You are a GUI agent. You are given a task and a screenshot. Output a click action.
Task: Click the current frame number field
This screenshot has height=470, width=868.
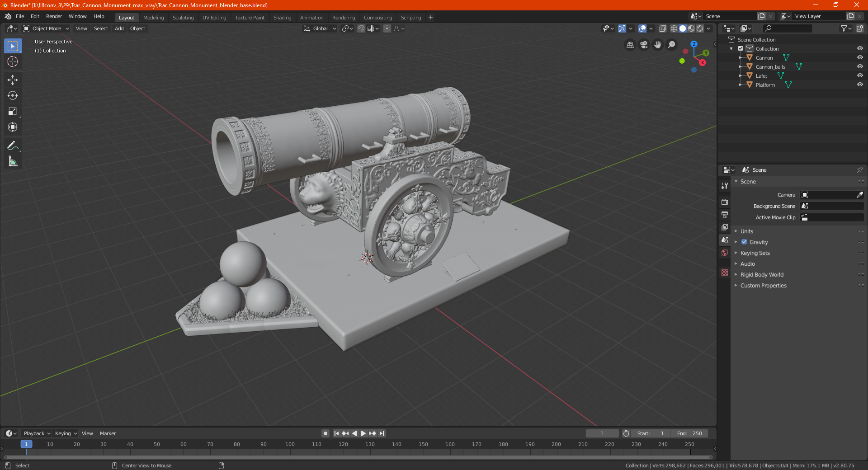pyautogui.click(x=602, y=433)
